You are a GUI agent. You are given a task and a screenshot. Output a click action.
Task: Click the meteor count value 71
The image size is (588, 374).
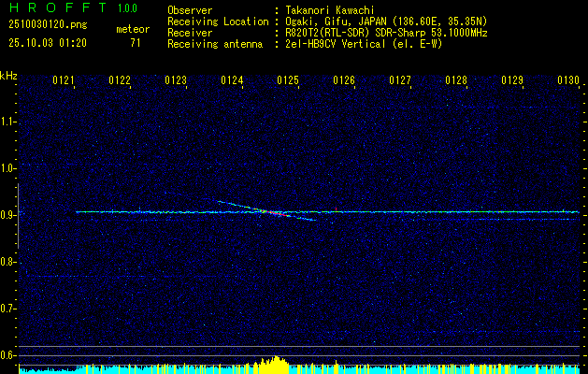coord(136,42)
